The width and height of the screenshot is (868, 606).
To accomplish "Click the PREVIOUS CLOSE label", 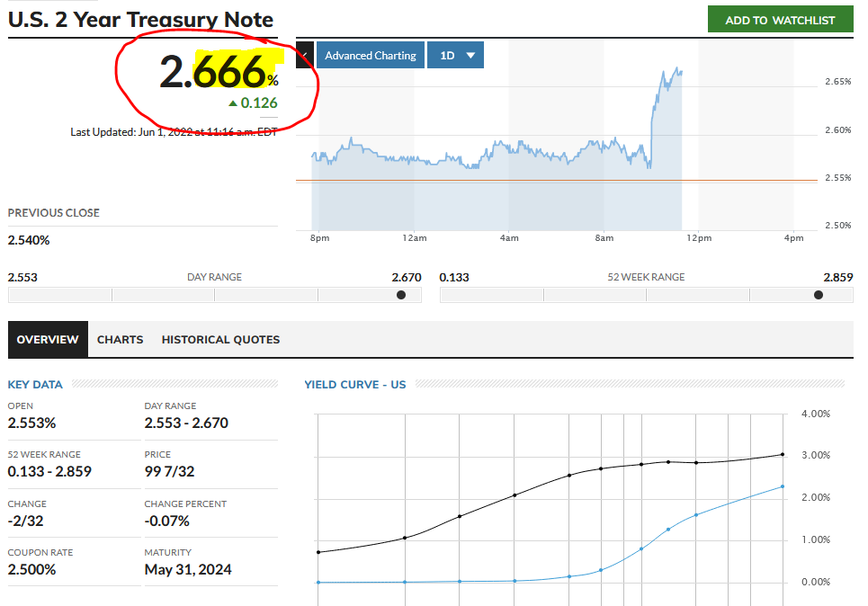I will tap(54, 213).
